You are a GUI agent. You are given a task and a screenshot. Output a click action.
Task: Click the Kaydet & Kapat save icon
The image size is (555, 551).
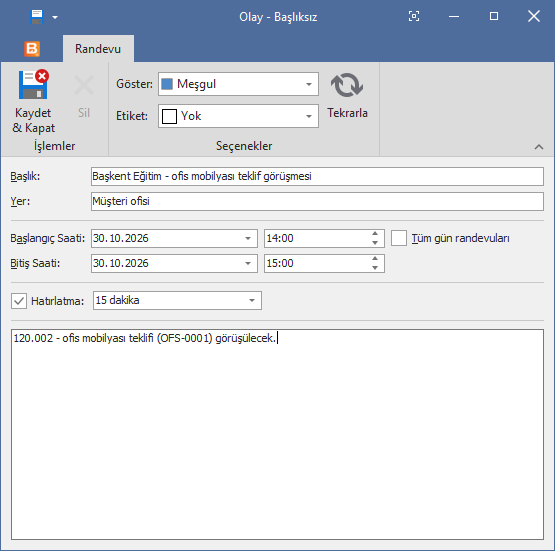click(33, 85)
